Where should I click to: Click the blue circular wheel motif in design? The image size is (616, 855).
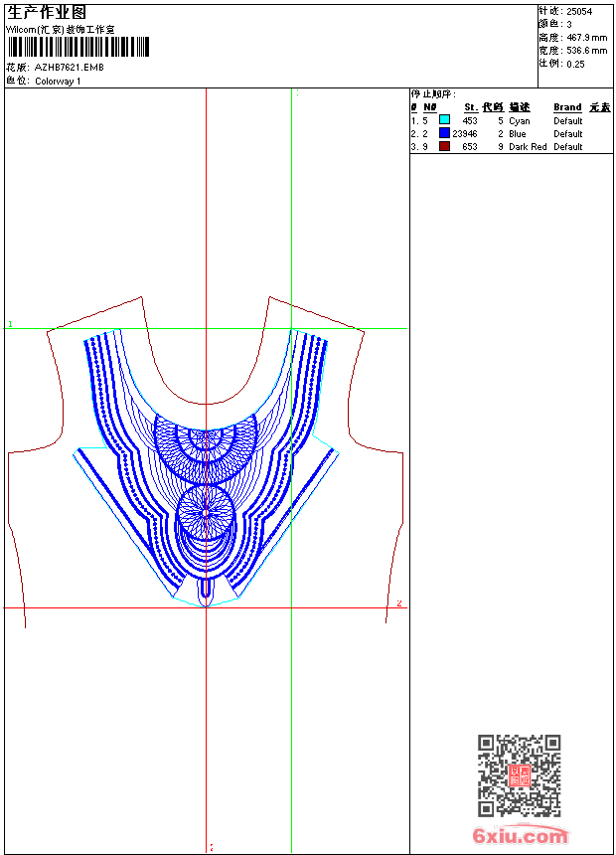click(x=206, y=513)
